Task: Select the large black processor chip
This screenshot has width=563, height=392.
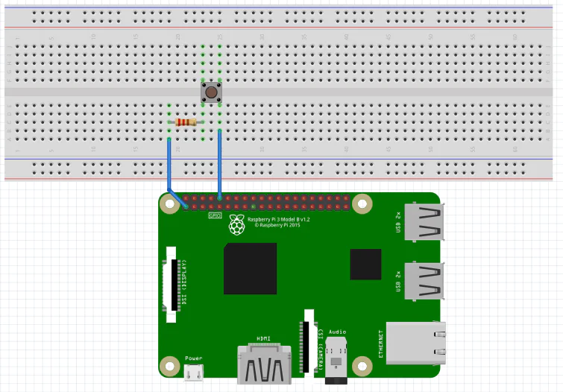Action: [251, 268]
